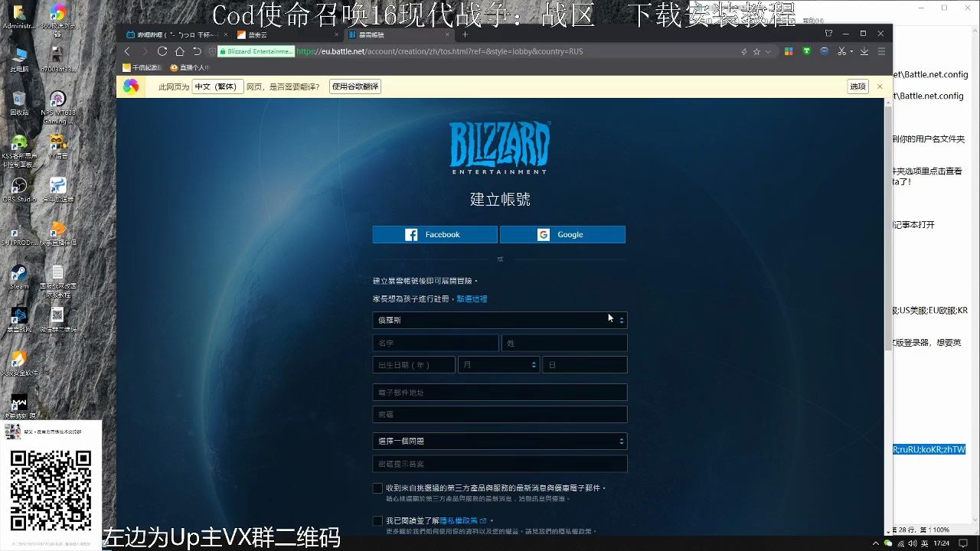Open the first bookmark bar item (千倍起源…)
980x551 pixels.
(x=142, y=68)
